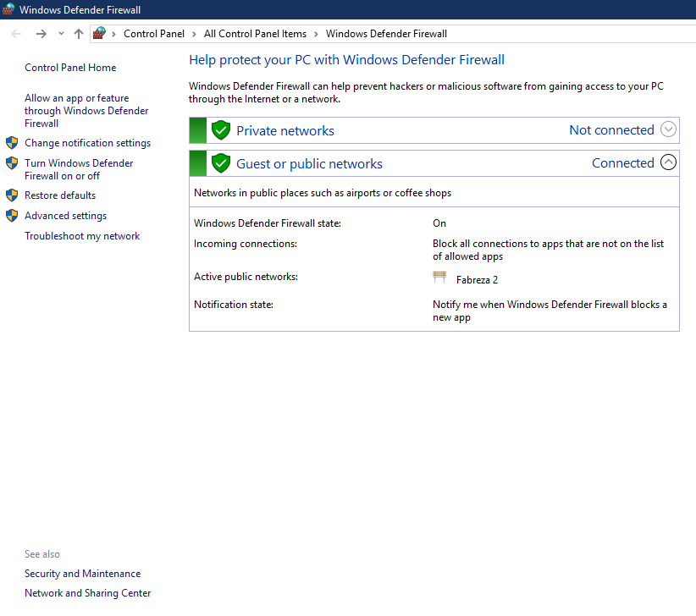This screenshot has width=696, height=616.
Task: Open Restore defaults link
Action: pyautogui.click(x=60, y=195)
